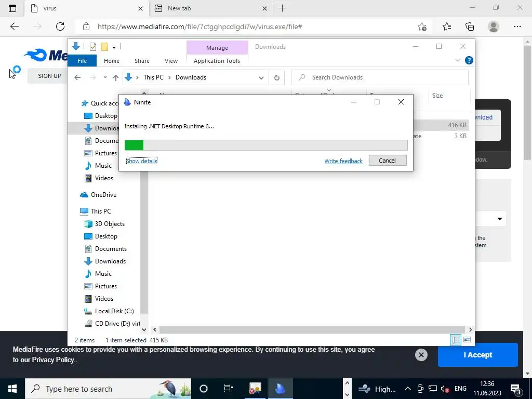Click the Manage contextual tab
532x399 pixels.
[x=217, y=48]
